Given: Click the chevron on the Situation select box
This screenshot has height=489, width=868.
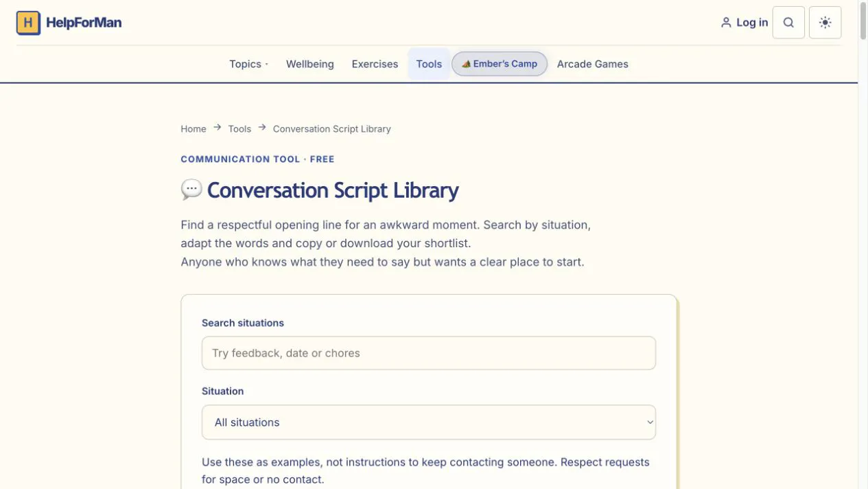Looking at the screenshot, I should click(x=650, y=422).
